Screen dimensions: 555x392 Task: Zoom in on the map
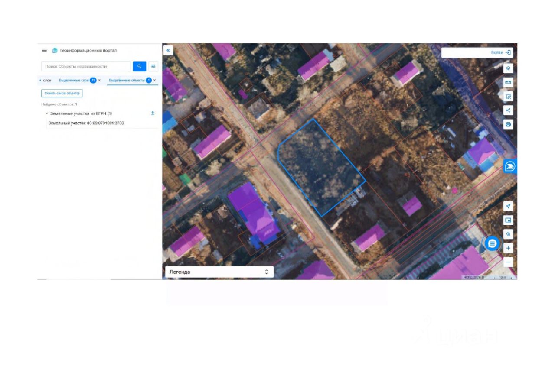[x=508, y=248]
